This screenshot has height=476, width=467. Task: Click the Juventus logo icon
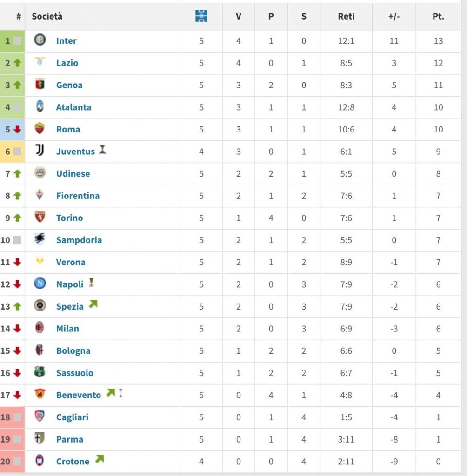pos(40,150)
